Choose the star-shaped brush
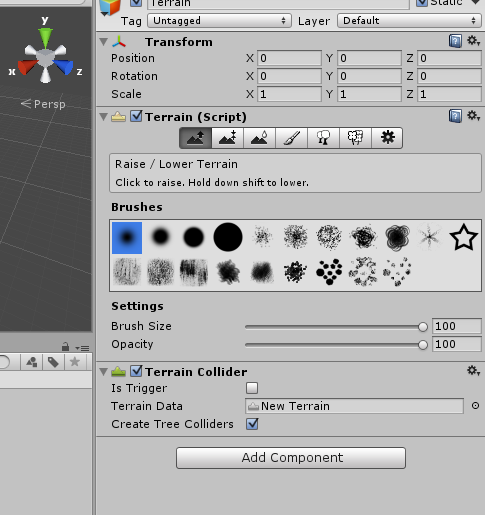 click(x=464, y=237)
